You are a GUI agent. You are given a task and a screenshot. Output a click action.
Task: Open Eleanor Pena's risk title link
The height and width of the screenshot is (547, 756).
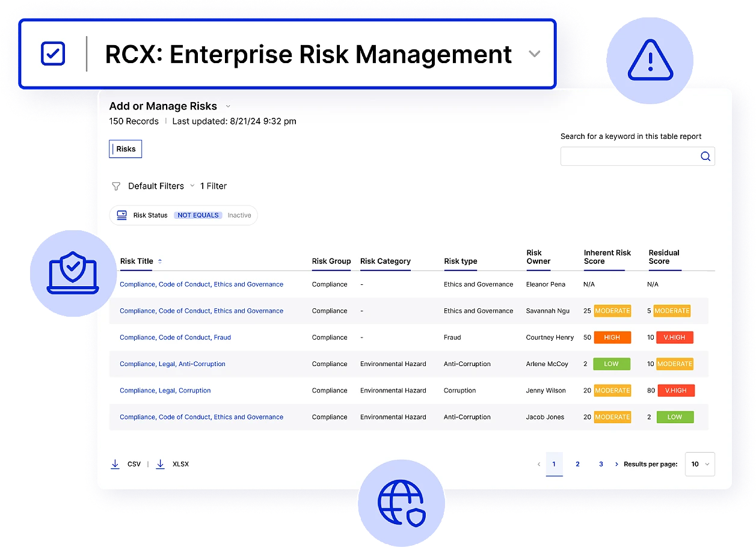(201, 284)
